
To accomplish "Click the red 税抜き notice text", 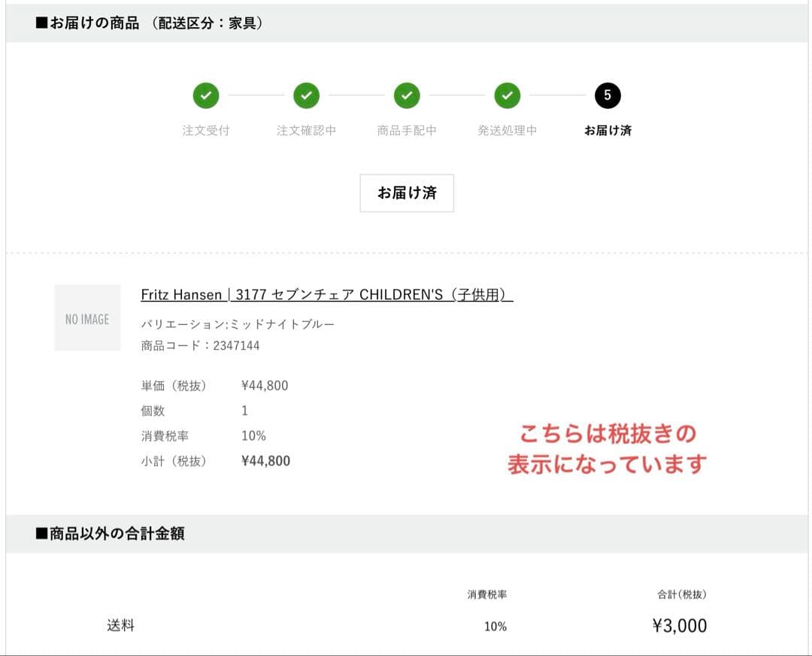I will 607,449.
